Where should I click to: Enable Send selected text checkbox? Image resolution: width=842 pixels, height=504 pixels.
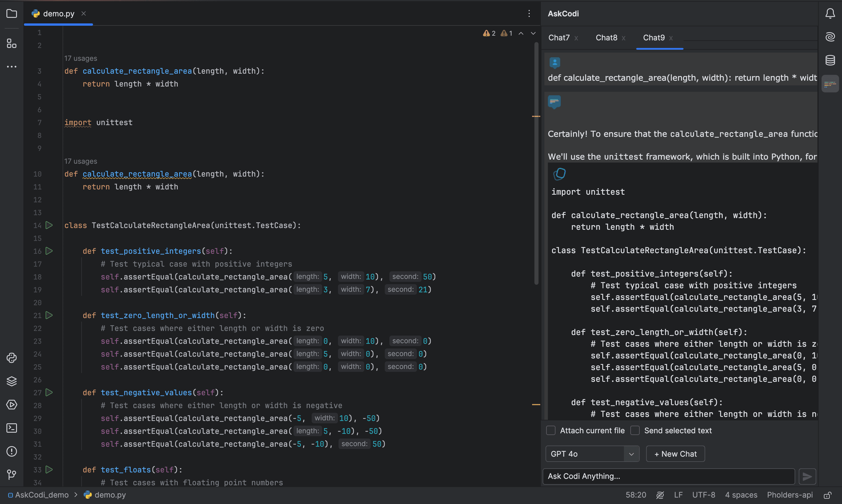635,431
